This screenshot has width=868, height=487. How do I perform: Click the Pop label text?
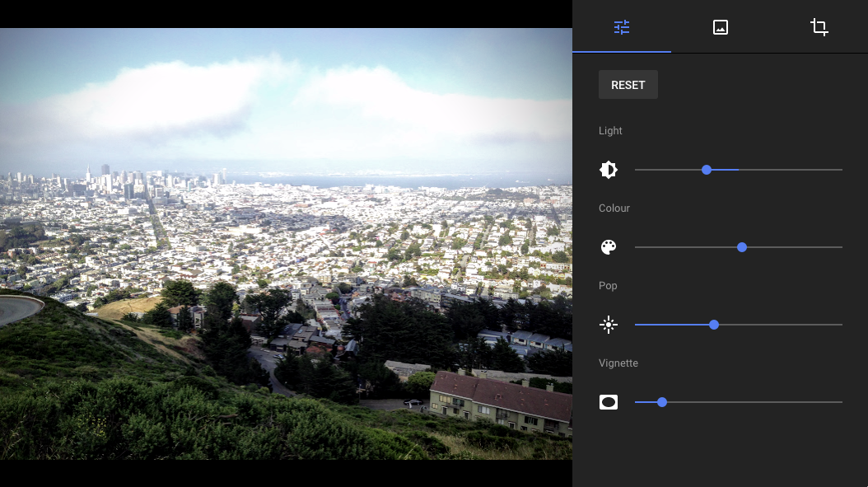point(608,286)
